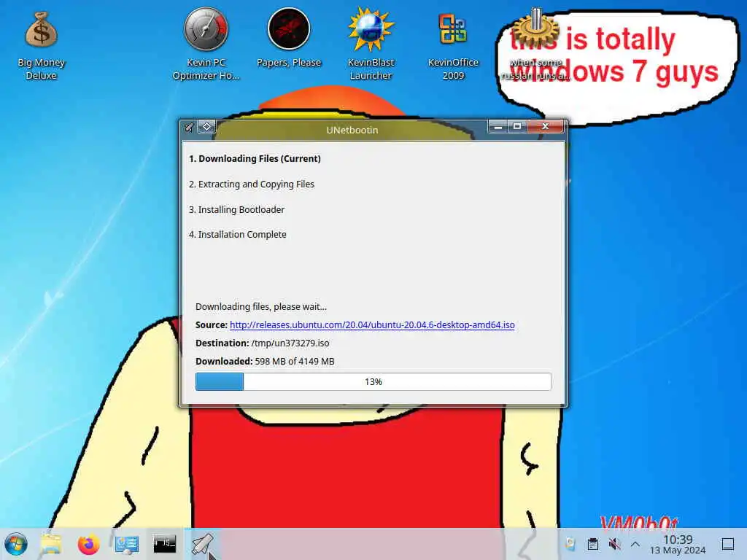Open the file manager from taskbar

(51, 544)
